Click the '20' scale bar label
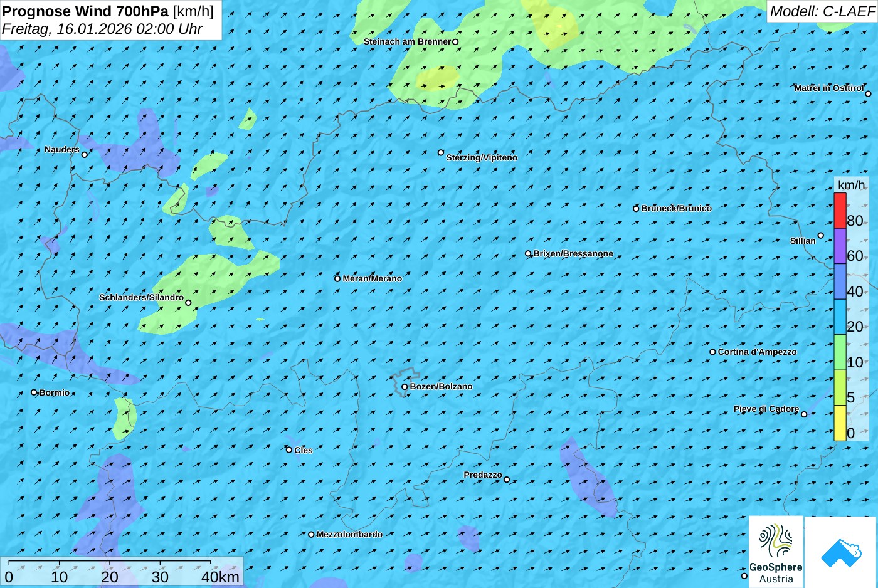The width and height of the screenshot is (878, 588). click(110, 577)
